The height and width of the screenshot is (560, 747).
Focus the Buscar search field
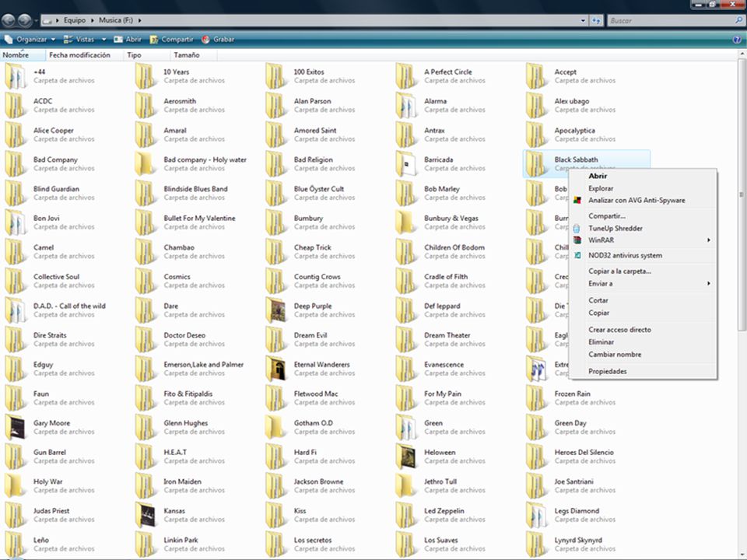[671, 20]
